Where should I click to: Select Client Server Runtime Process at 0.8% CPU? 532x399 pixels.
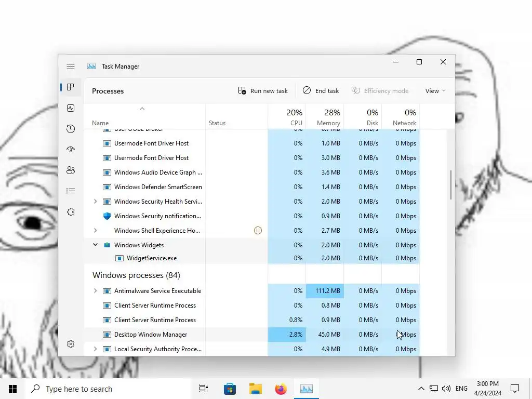click(x=252, y=320)
